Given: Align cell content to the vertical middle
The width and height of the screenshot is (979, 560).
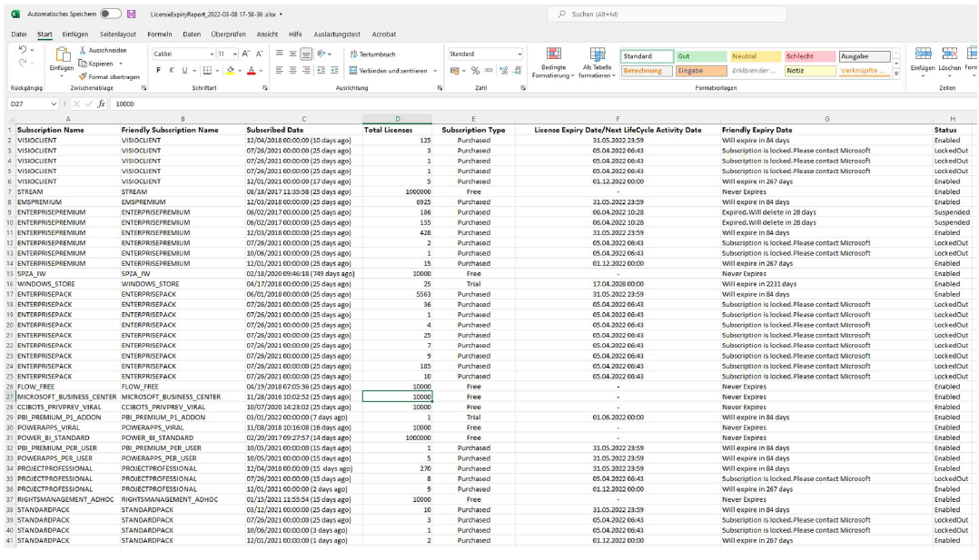Looking at the screenshot, I should 292,54.
